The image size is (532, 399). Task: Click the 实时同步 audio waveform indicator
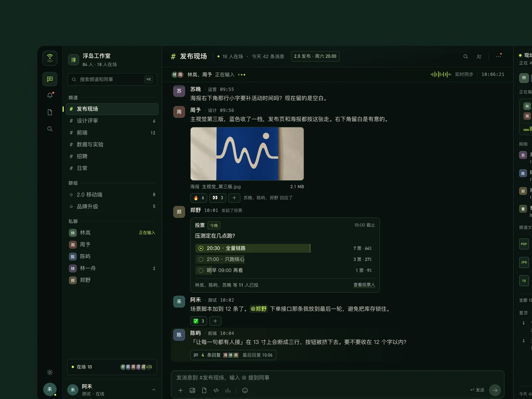pyautogui.click(x=441, y=74)
